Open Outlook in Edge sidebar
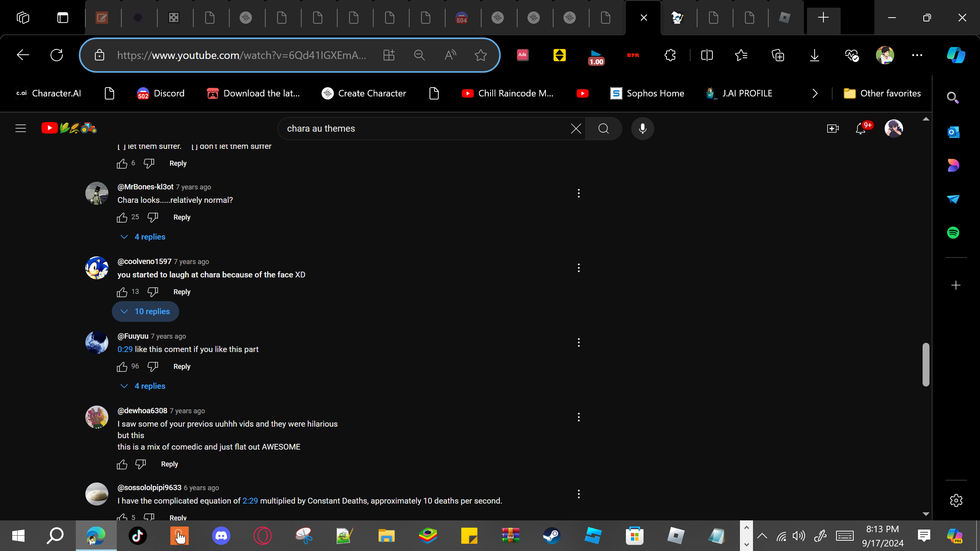Viewport: 980px width, 551px height. (x=953, y=132)
